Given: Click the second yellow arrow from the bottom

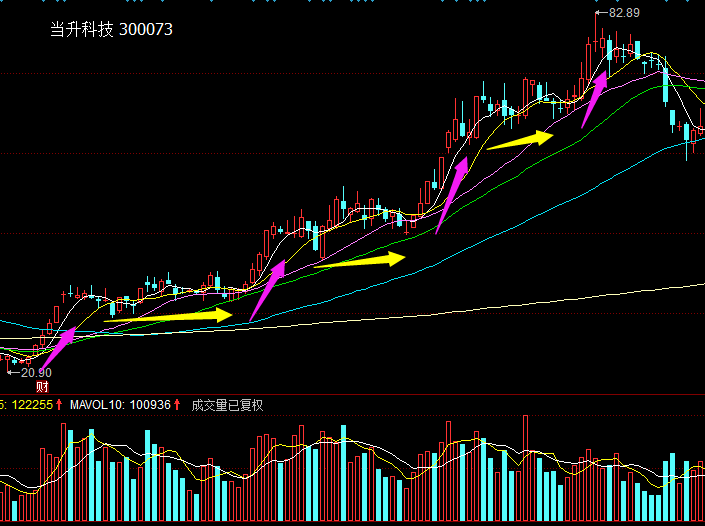Looking at the screenshot, I should coord(359,262).
